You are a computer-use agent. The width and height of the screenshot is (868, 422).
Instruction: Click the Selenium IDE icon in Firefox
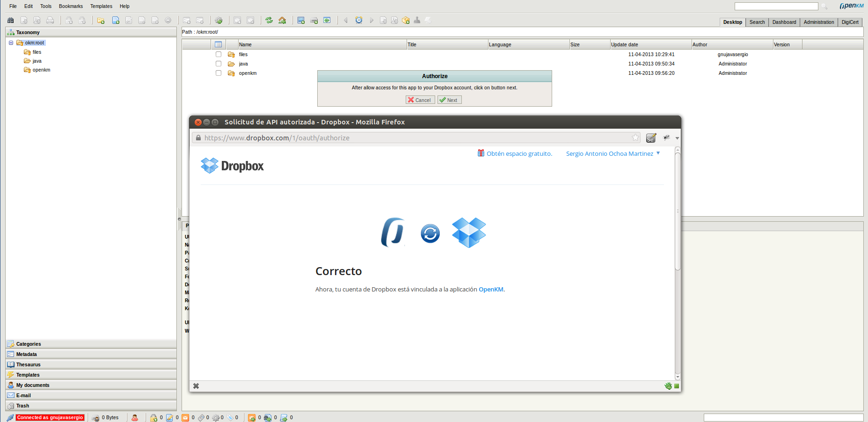click(x=651, y=138)
